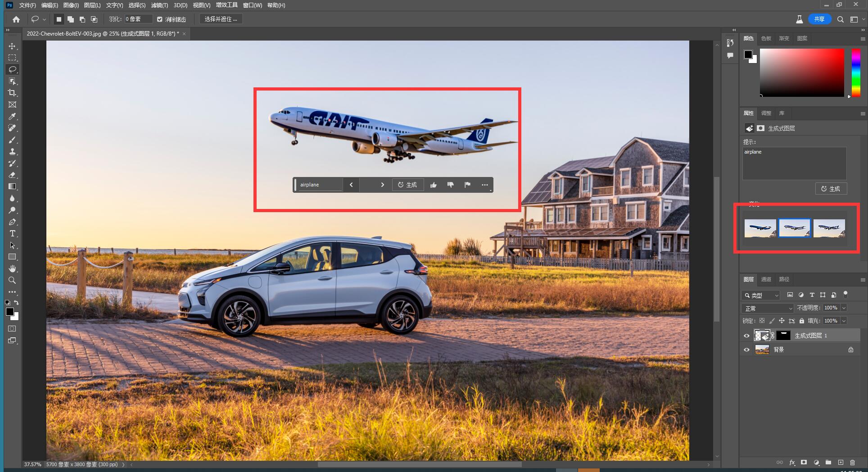The image size is (868, 472).
Task: Open the search icon at top right
Action: [x=840, y=19]
